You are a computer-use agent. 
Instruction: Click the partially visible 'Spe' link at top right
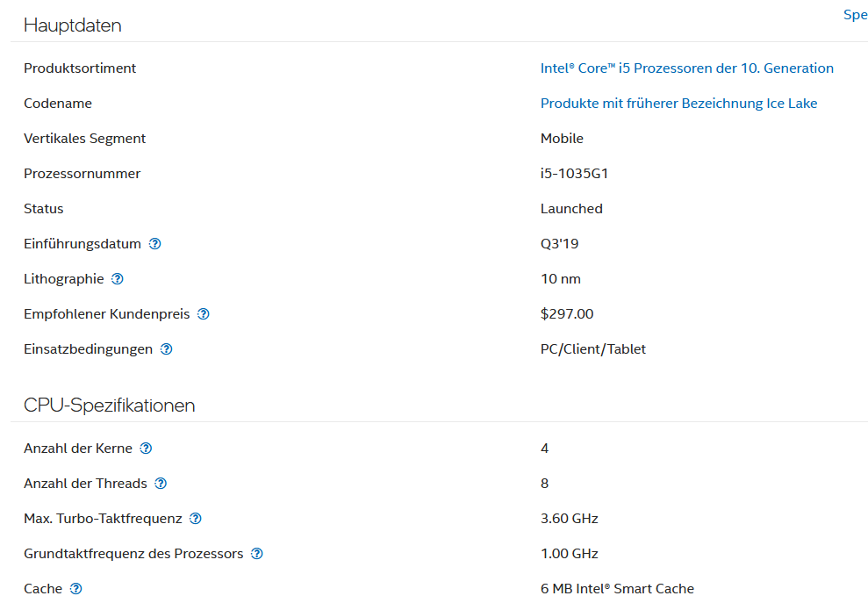(x=855, y=15)
